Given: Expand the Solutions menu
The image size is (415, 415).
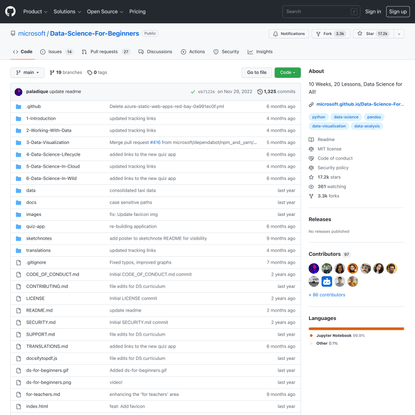Looking at the screenshot, I should [67, 11].
